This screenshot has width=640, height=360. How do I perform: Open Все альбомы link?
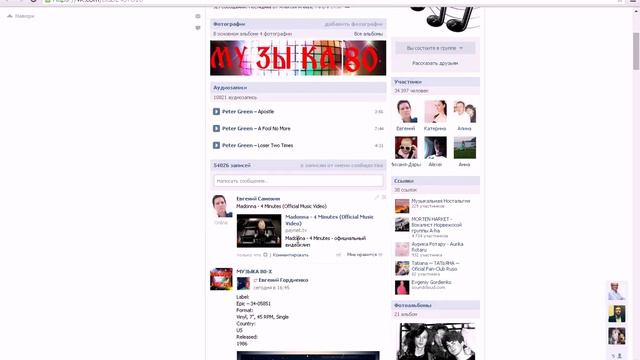[368, 34]
